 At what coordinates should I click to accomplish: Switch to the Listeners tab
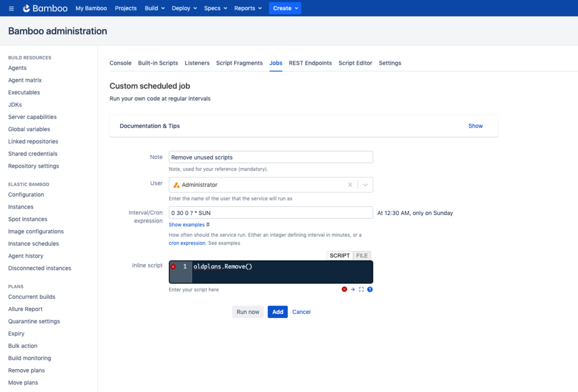point(197,63)
